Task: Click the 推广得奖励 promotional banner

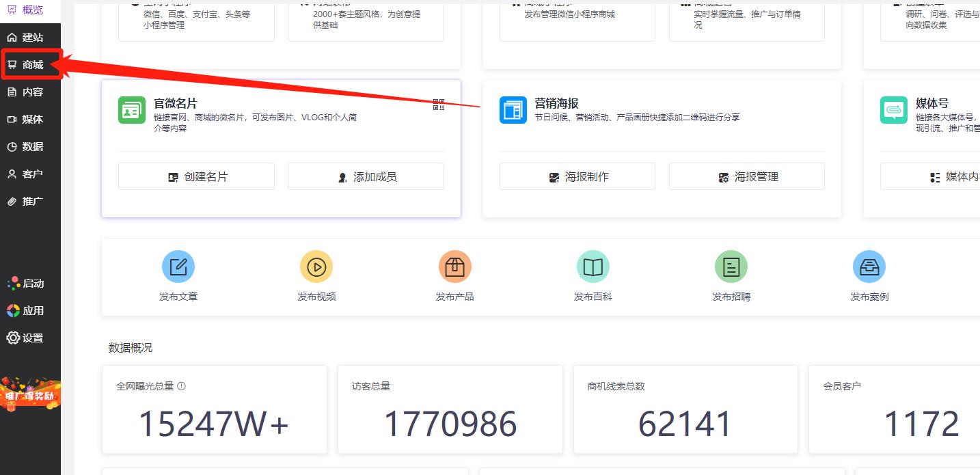Action: coord(30,394)
